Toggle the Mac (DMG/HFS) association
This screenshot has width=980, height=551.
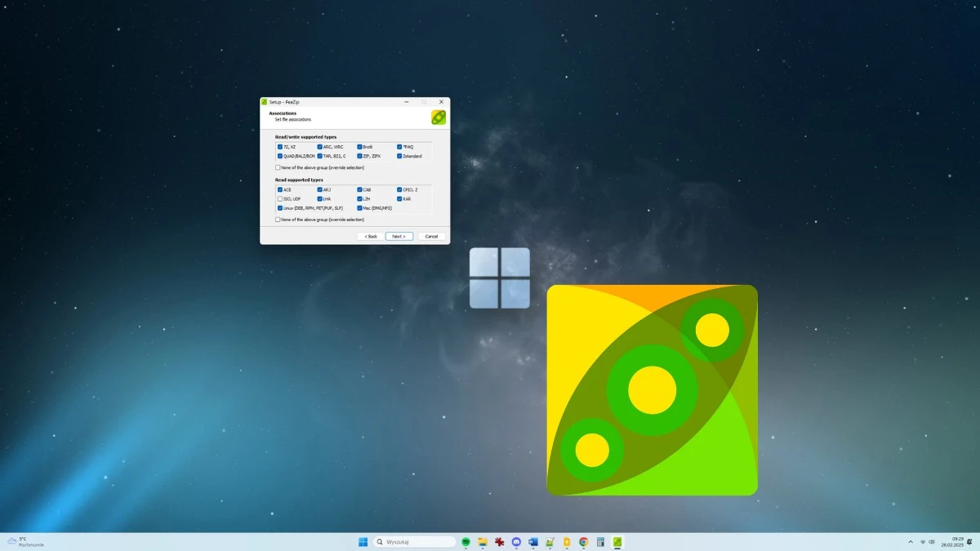[x=359, y=207]
